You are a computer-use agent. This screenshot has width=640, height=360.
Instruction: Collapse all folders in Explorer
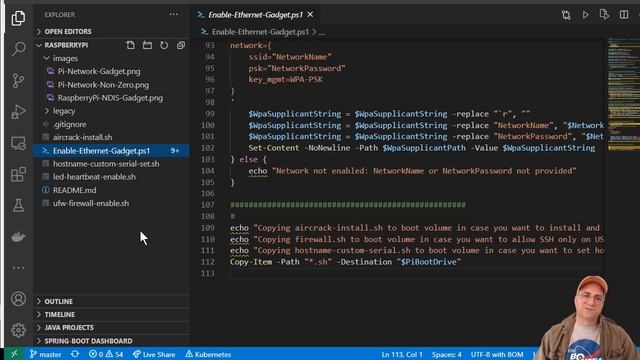click(181, 45)
